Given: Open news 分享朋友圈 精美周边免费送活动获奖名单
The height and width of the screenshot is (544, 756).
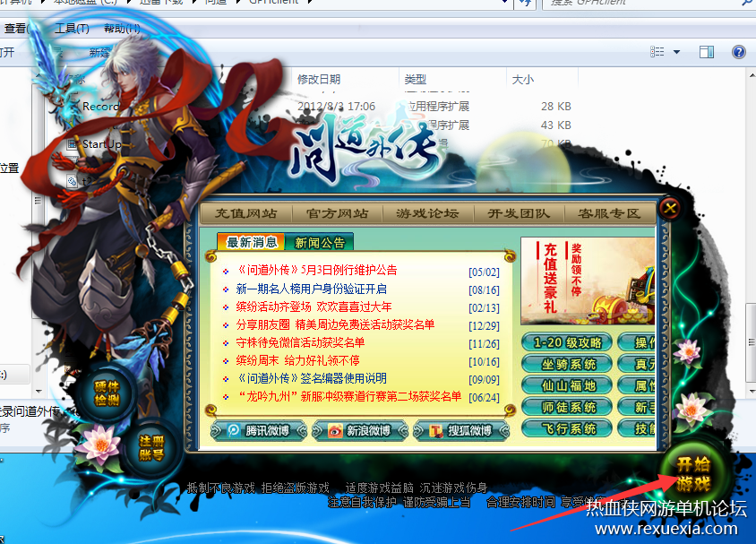Looking at the screenshot, I should point(335,324).
